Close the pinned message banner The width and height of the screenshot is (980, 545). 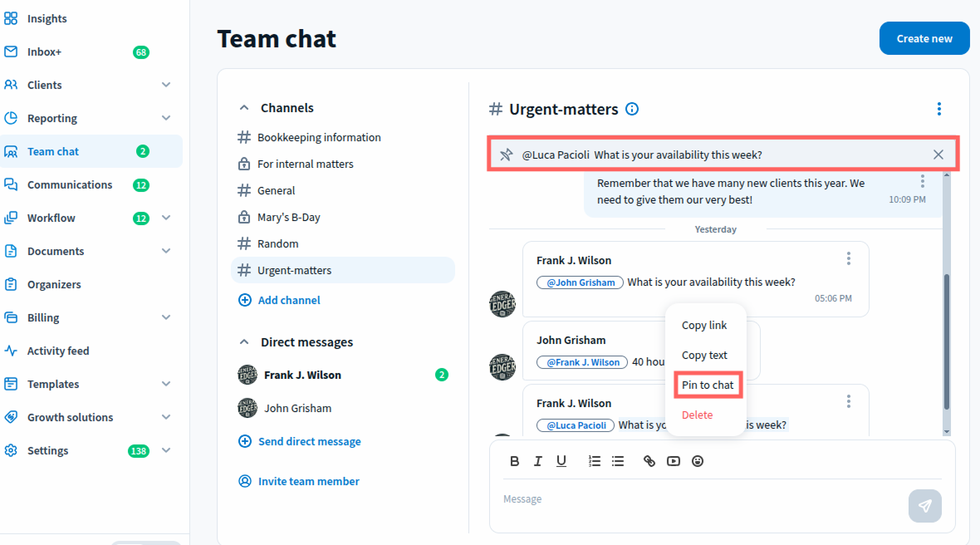coord(938,155)
